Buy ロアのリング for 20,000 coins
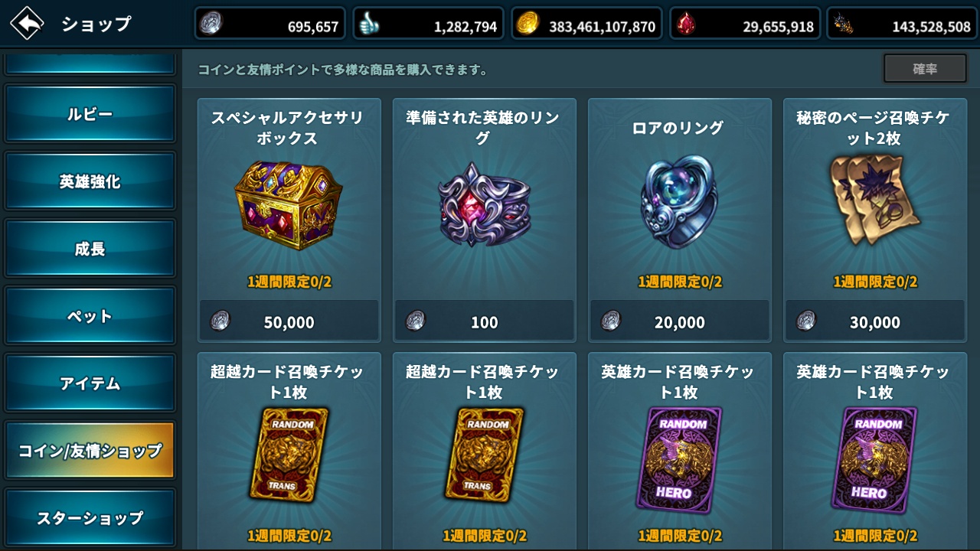 coord(680,321)
